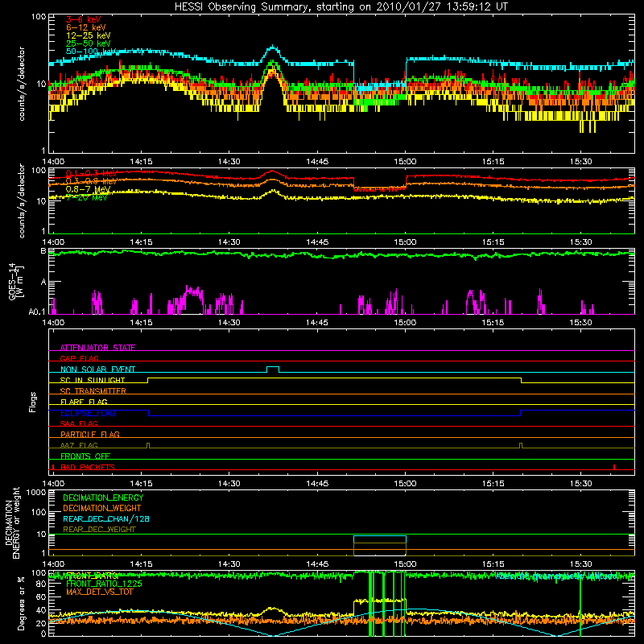Click the vertical Flags axis title

(x=32, y=402)
